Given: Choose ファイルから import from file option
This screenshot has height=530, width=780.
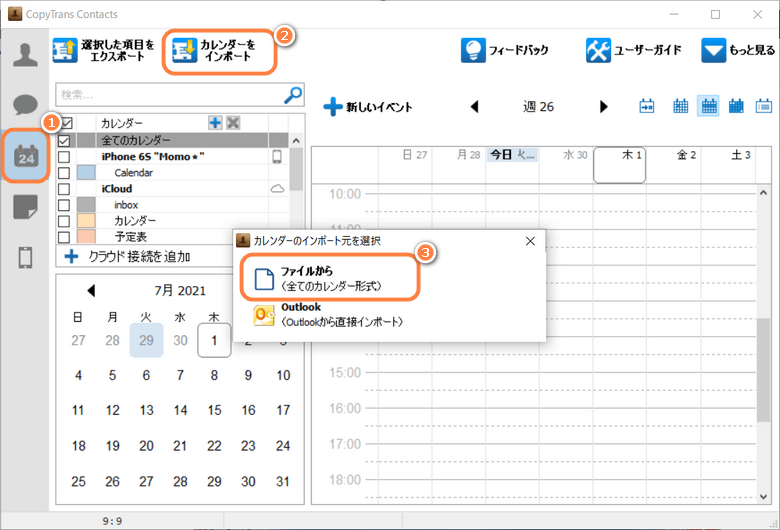Looking at the screenshot, I should [x=330, y=278].
